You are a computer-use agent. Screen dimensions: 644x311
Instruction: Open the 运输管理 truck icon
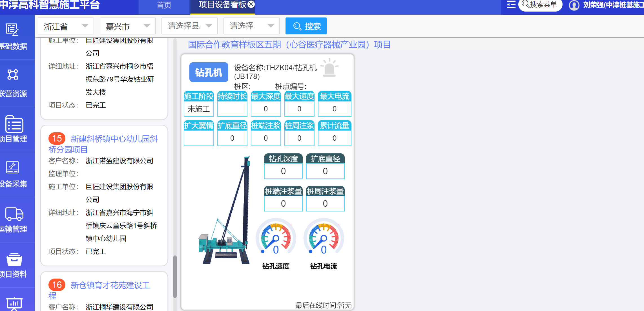pyautogui.click(x=14, y=214)
